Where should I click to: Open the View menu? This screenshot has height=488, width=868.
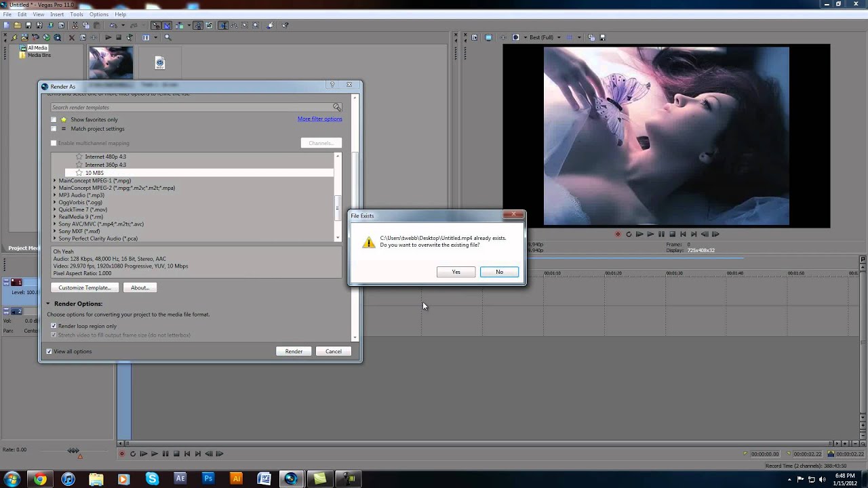[39, 14]
